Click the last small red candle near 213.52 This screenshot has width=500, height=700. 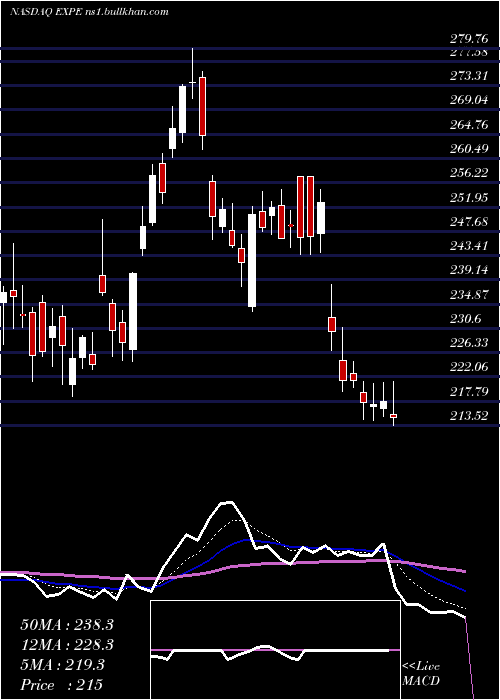393,416
